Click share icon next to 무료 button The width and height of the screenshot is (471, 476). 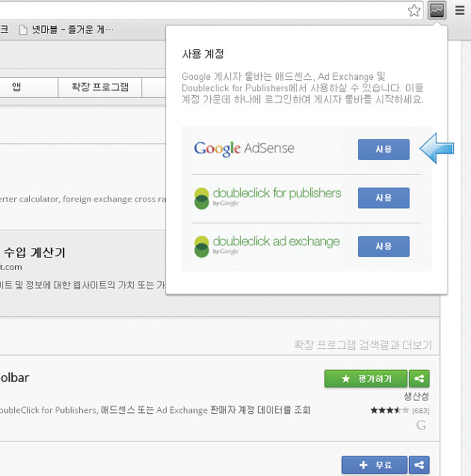(419, 465)
